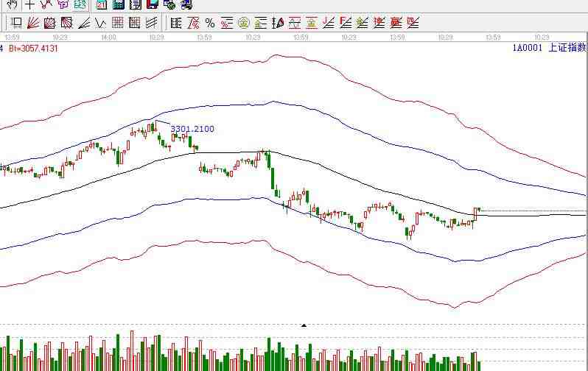588x371 pixels.
Task: Select the F angle lines tool
Action: (x=346, y=23)
